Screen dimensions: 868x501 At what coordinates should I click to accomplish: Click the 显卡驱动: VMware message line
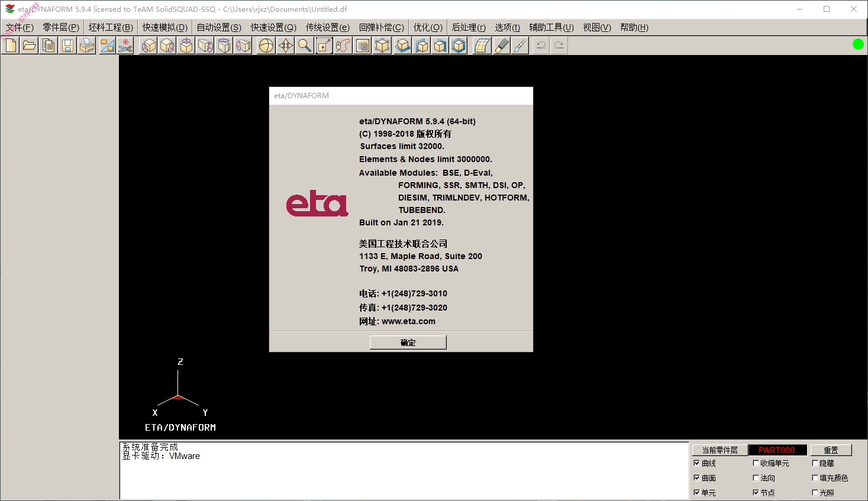[161, 456]
